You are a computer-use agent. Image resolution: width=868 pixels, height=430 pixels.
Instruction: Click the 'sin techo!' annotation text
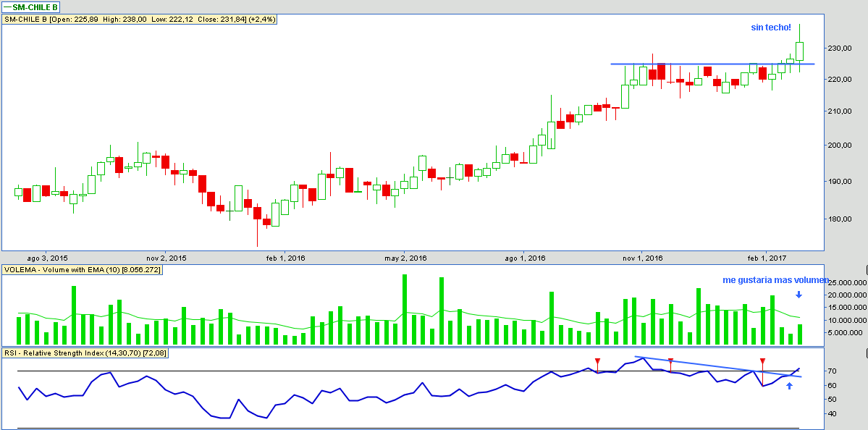[x=771, y=27]
